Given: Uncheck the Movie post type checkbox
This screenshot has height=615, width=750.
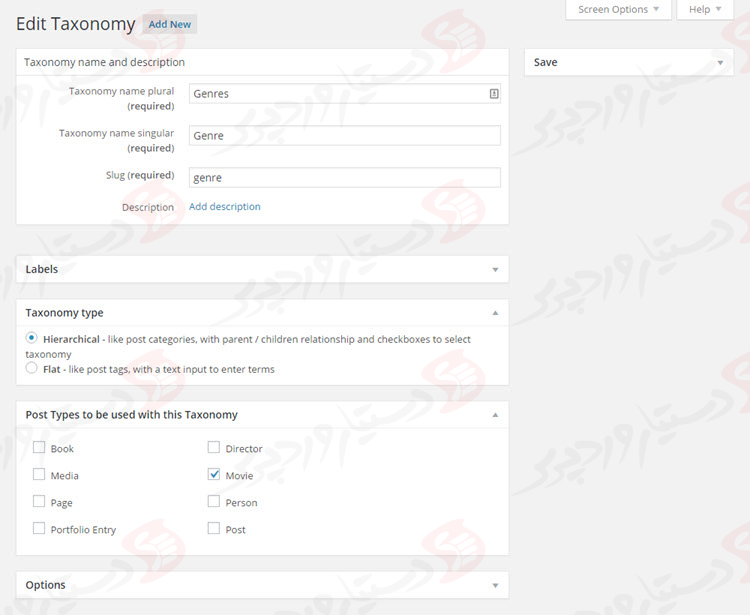Looking at the screenshot, I should [214, 474].
